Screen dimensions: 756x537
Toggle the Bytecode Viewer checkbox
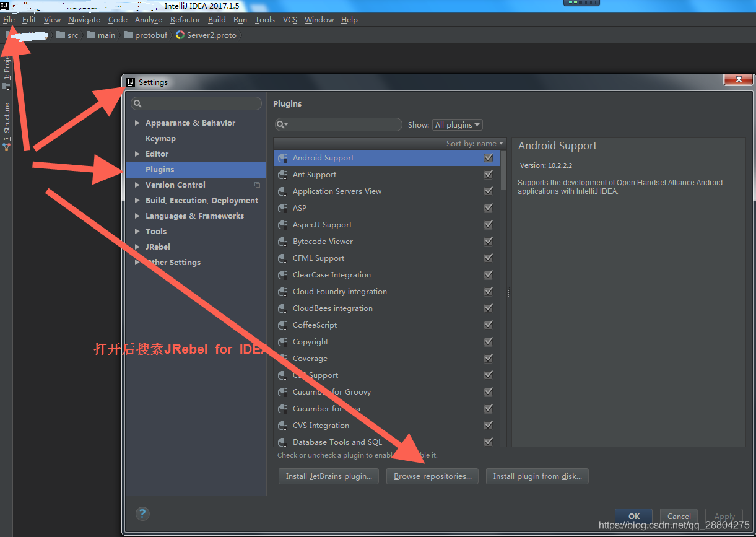point(489,242)
